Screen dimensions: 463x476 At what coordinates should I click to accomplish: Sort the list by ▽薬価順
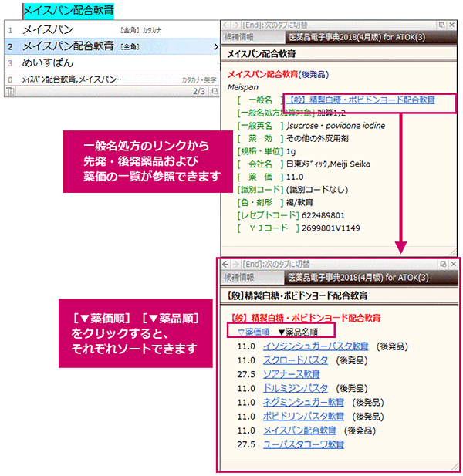click(254, 332)
